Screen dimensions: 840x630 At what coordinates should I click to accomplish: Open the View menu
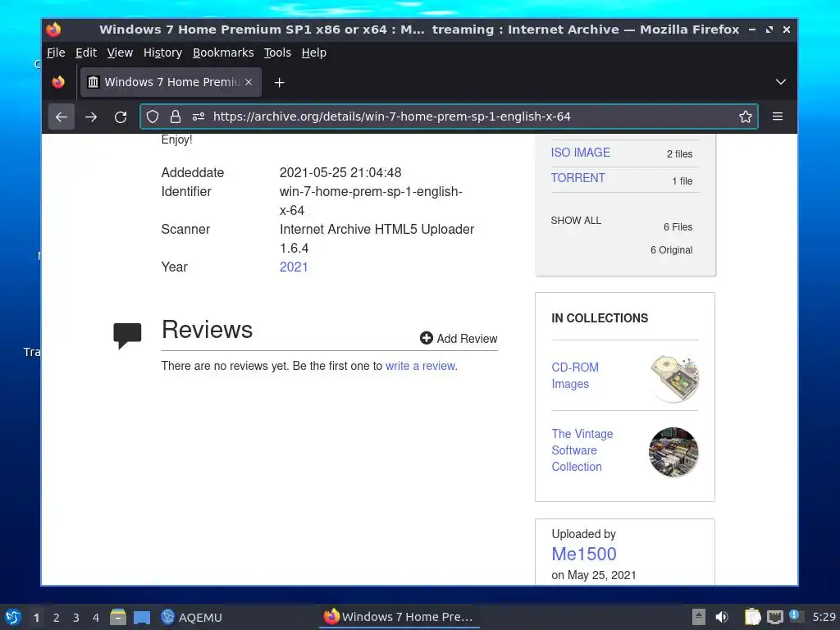(x=120, y=52)
